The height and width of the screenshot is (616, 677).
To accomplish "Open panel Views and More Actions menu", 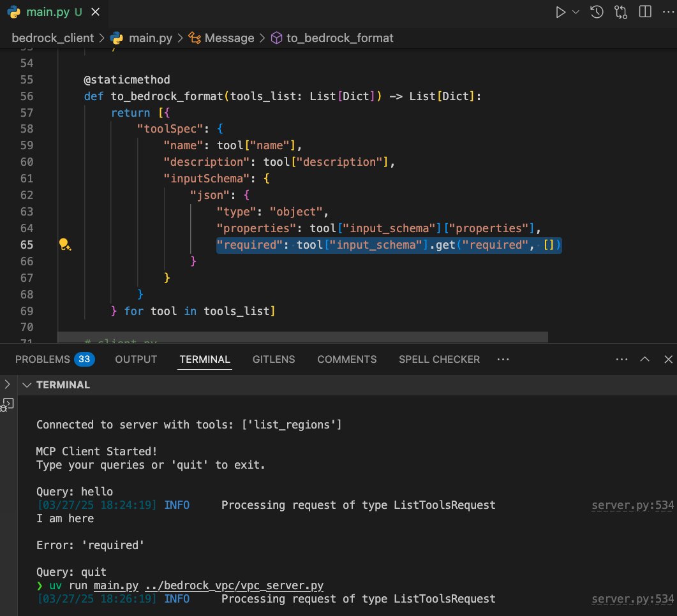I will pos(621,360).
